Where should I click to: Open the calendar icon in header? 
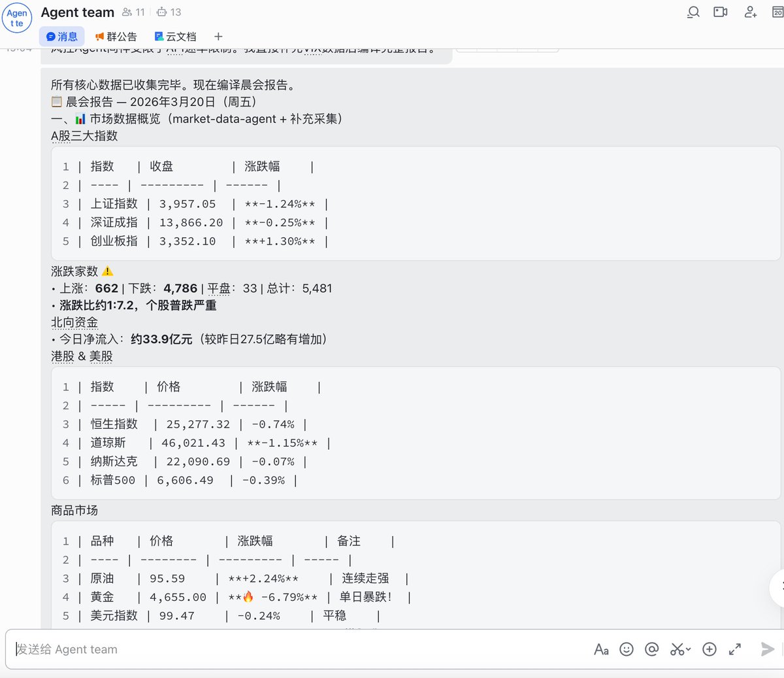(778, 12)
